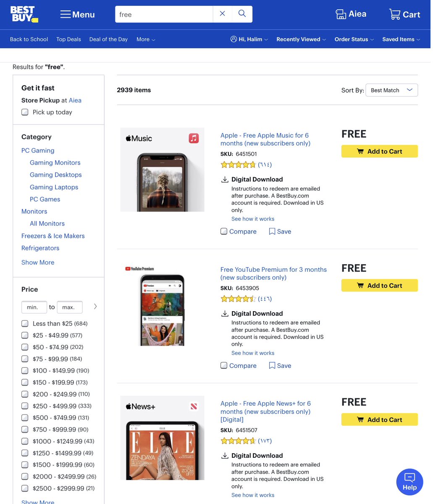
Task: Check $2500 - $2999.99 price filter
Action: pos(25,488)
